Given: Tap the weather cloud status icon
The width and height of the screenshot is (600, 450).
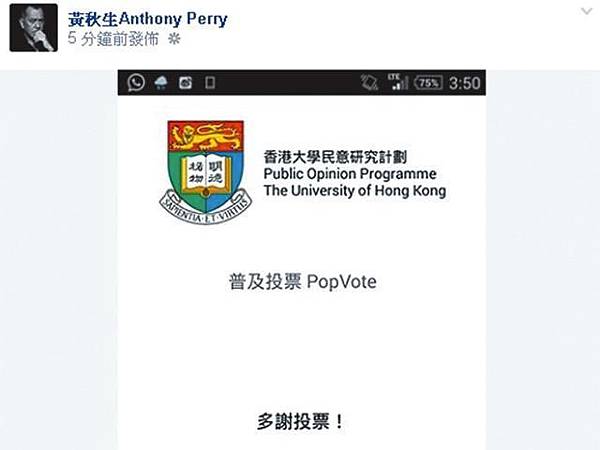Looking at the screenshot, I should pyautogui.click(x=161, y=82).
